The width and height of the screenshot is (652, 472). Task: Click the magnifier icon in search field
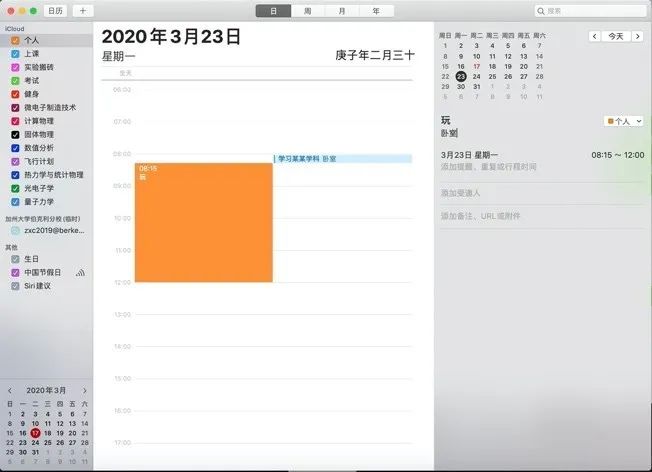click(x=543, y=11)
